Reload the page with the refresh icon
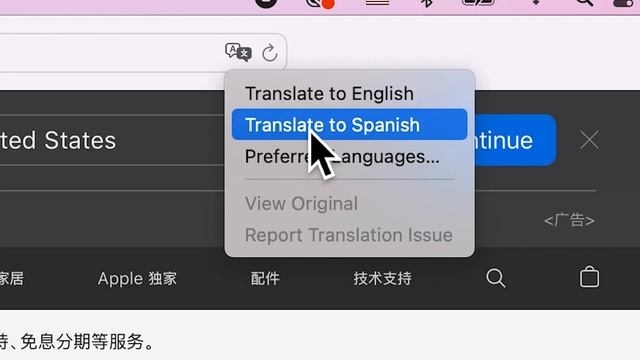Screen dimensions: 640x360 tap(270, 53)
